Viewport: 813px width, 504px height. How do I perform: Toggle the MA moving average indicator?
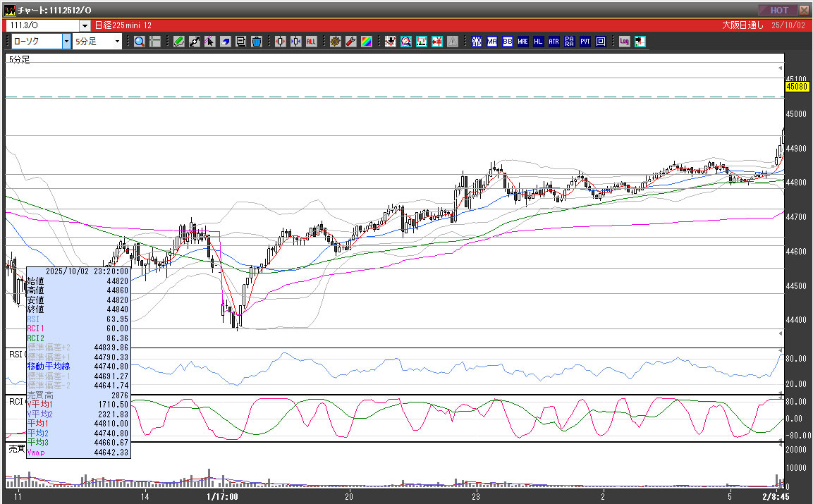click(492, 42)
